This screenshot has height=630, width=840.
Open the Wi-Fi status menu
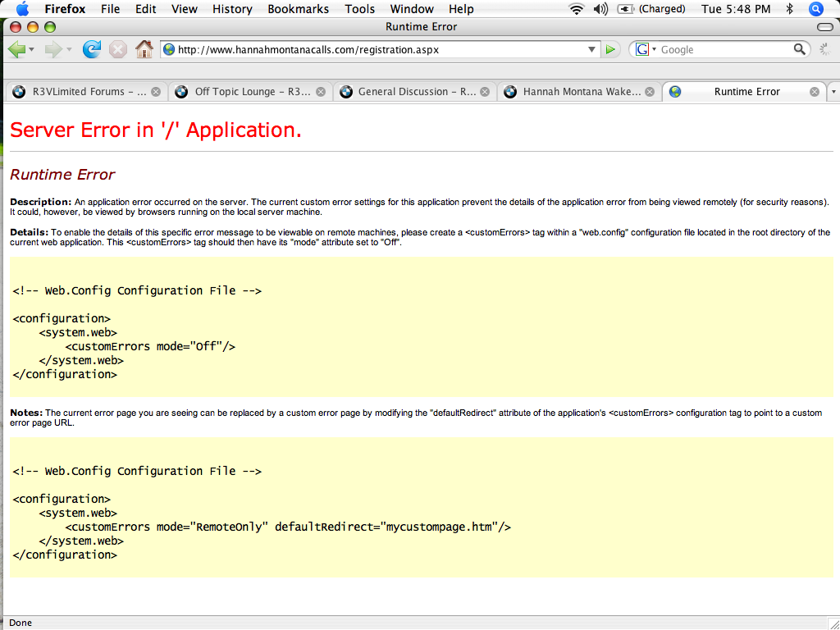(x=576, y=9)
